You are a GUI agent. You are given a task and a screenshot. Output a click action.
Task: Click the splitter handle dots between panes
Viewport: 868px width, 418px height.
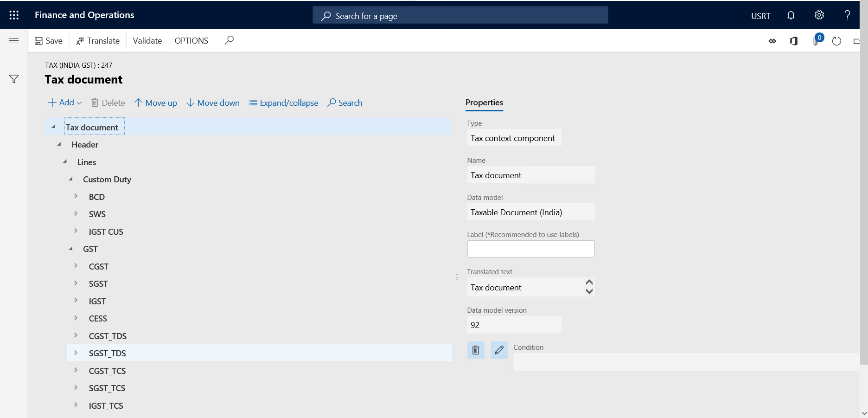457,277
